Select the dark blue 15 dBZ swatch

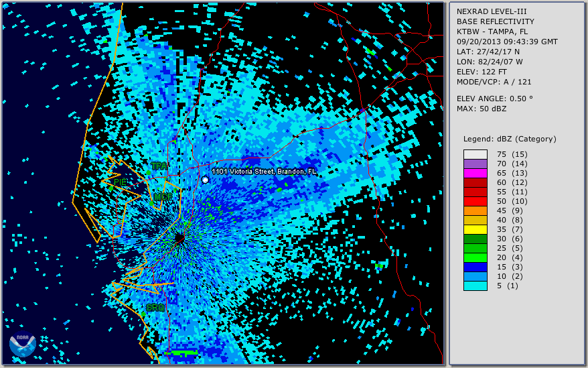pos(475,267)
